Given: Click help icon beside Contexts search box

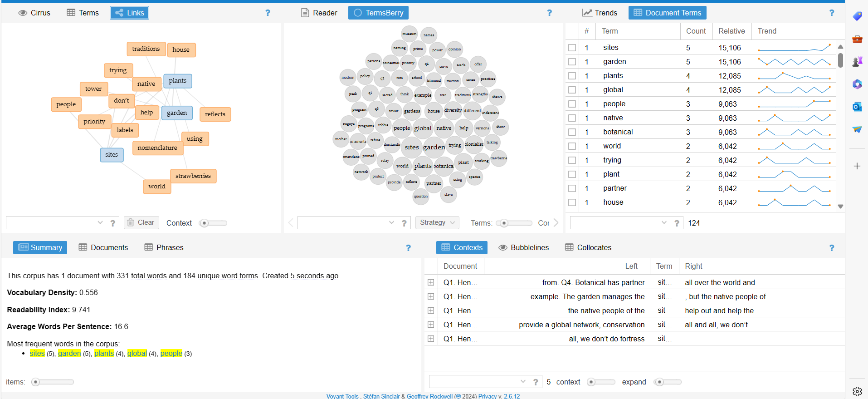Looking at the screenshot, I should tap(536, 382).
